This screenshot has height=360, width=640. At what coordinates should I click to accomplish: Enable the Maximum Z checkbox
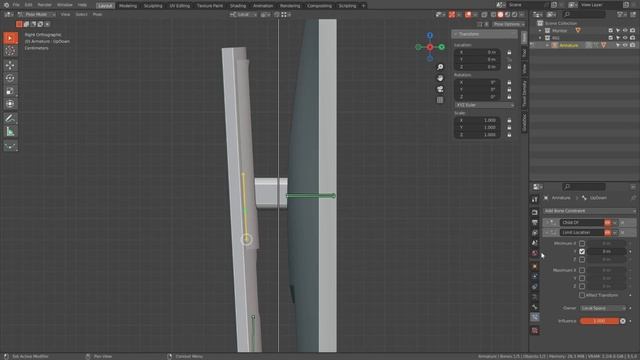click(x=582, y=286)
